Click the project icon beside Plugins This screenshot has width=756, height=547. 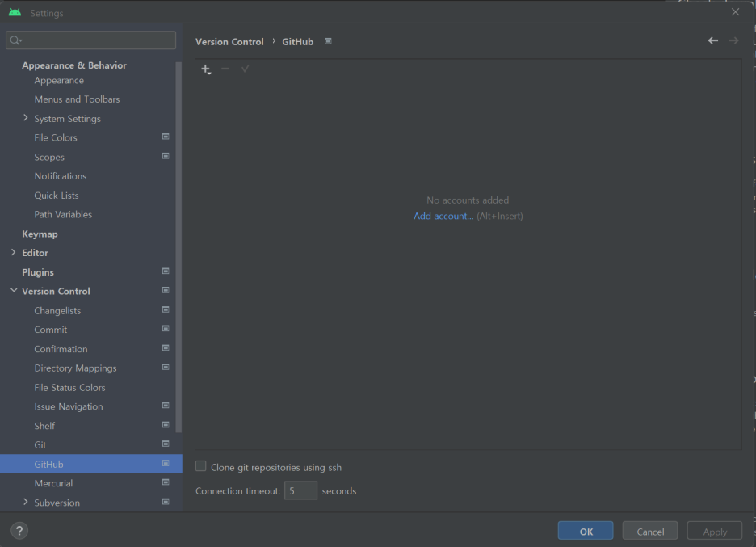pyautogui.click(x=166, y=271)
